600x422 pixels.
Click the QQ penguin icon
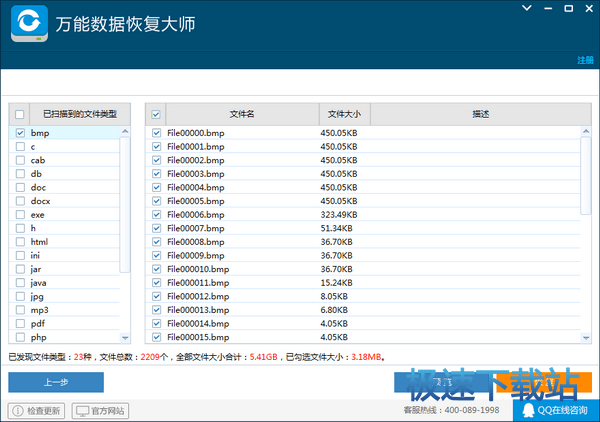point(528,411)
